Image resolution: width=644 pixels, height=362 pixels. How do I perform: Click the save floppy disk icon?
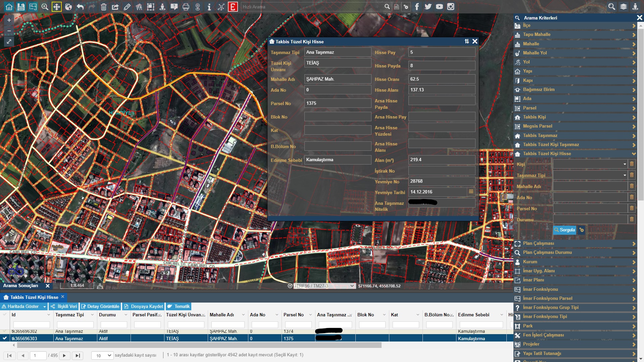tap(21, 7)
